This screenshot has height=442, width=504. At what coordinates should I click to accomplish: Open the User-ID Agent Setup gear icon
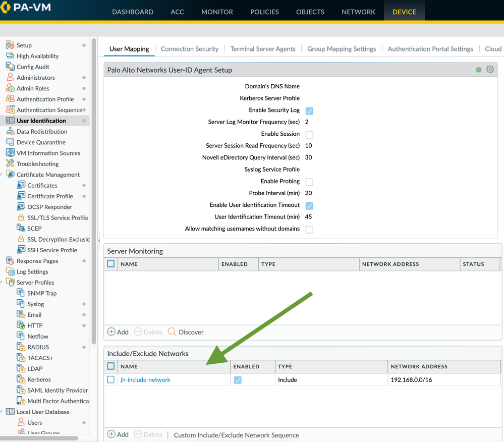490,70
